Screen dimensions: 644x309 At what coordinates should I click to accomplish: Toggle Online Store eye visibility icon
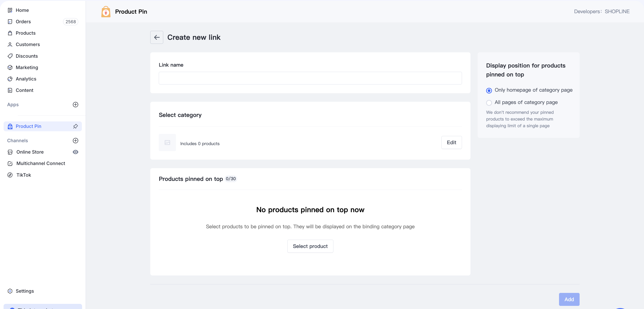tap(75, 152)
